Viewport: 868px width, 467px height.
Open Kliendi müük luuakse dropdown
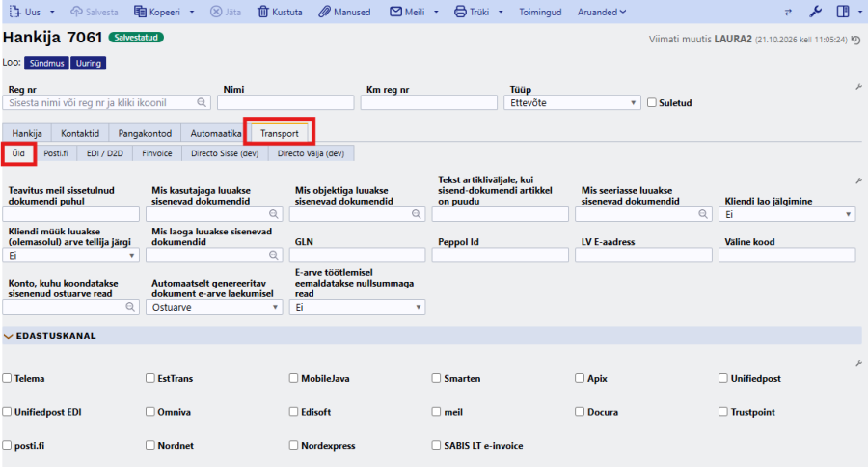[x=70, y=256]
